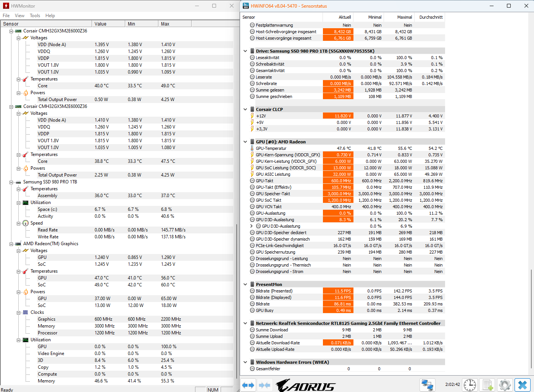
Task: Collapse the Windows Hardware Errors (WHEA) section
Action: click(x=245, y=362)
